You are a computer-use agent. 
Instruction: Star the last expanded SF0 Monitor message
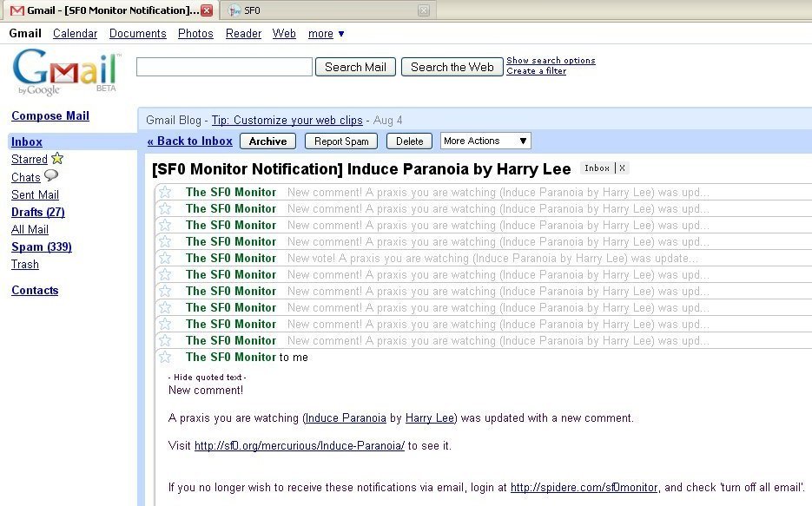click(x=165, y=357)
